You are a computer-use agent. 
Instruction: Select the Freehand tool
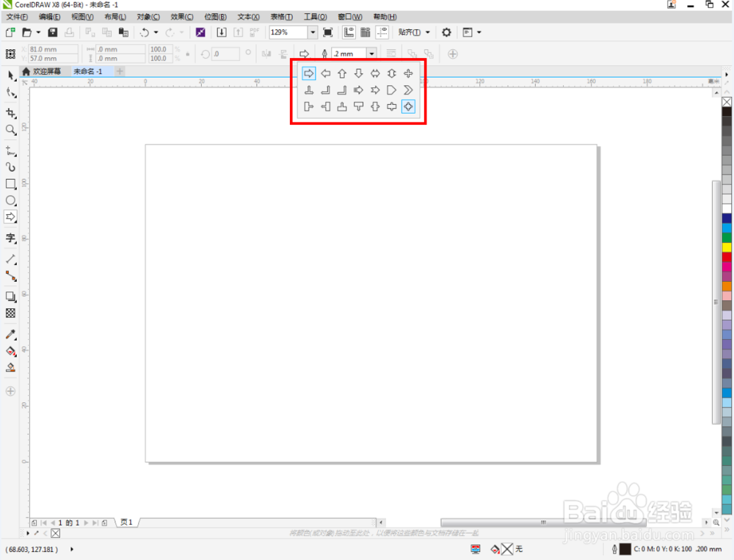point(10,150)
